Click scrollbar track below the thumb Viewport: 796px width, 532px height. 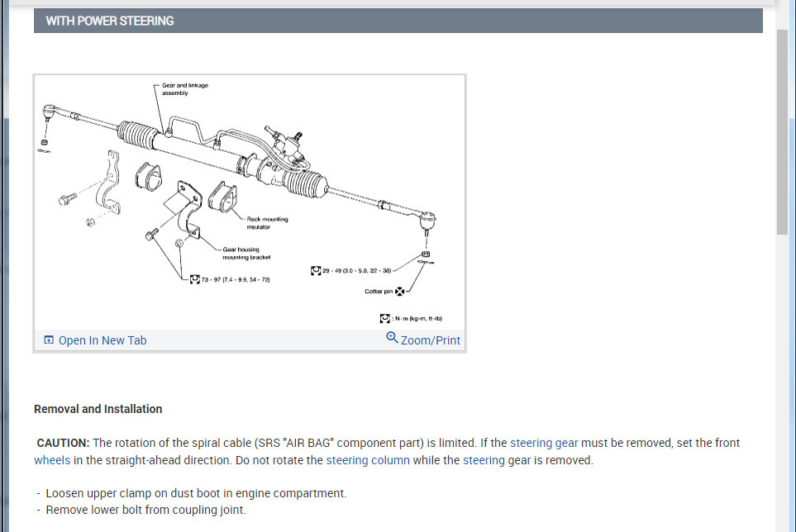coord(782,380)
